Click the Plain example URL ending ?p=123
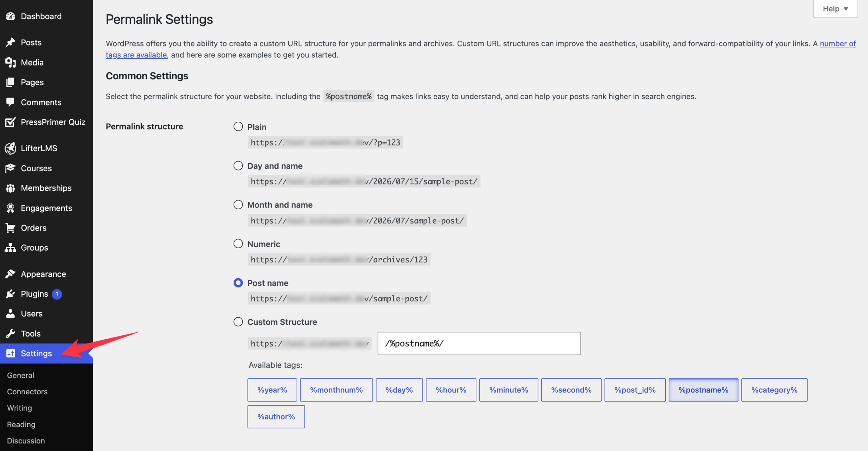The image size is (868, 451). pos(325,142)
